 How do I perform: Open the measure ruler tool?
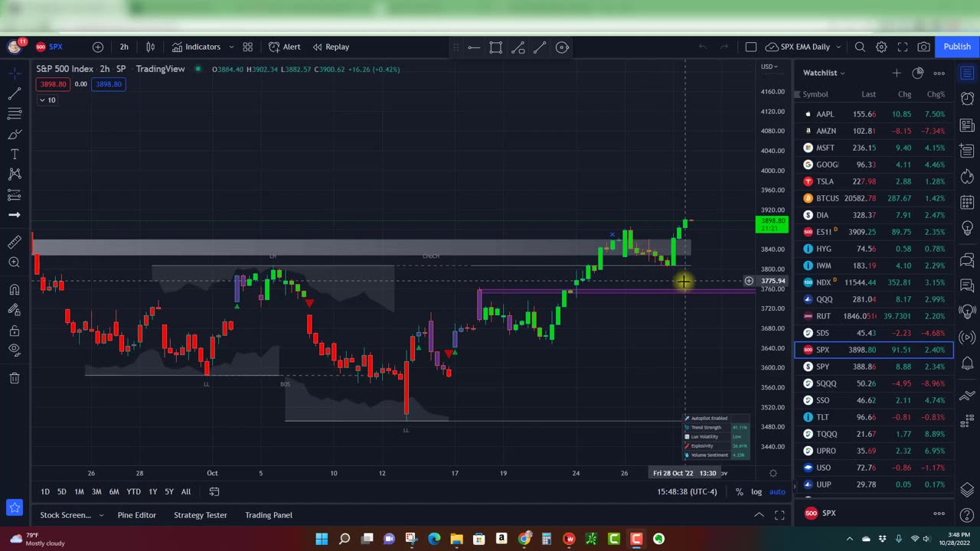(14, 243)
